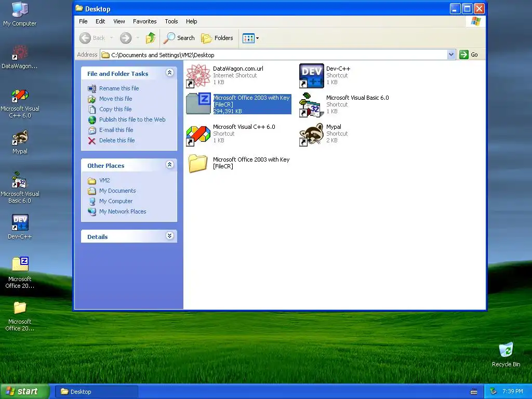This screenshot has width=532, height=399.
Task: Expand the Address bar dropdown
Action: [x=451, y=55]
